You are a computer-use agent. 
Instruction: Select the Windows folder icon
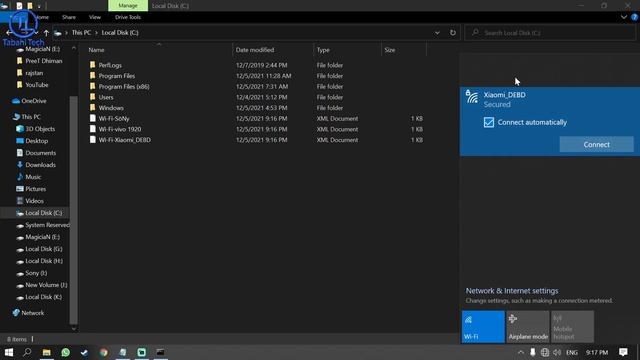click(x=93, y=107)
